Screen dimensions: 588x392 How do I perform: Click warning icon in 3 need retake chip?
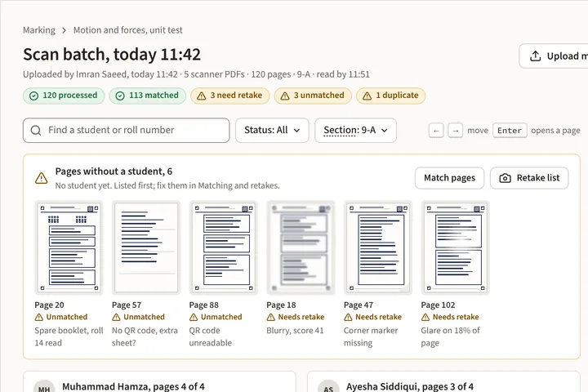pyautogui.click(x=202, y=96)
